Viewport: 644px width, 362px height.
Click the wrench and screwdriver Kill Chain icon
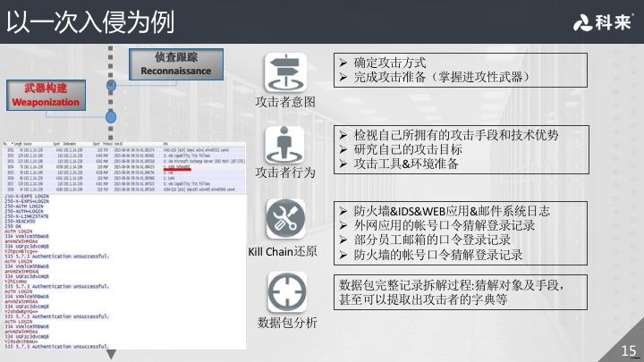pos(285,219)
